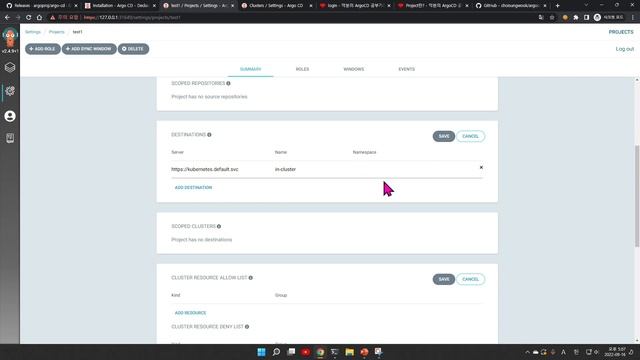Click the Argo CD octopus logo
This screenshot has height=360, width=640.
[x=10, y=38]
